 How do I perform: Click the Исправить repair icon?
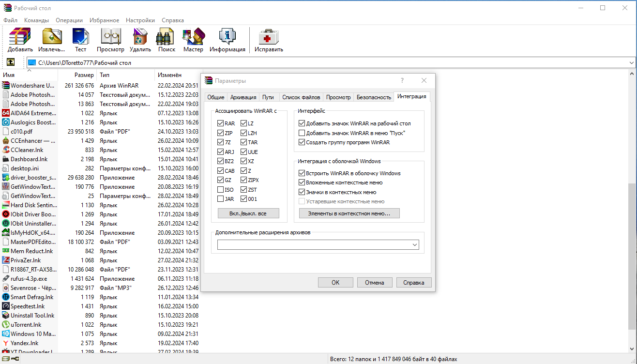pyautogui.click(x=269, y=36)
